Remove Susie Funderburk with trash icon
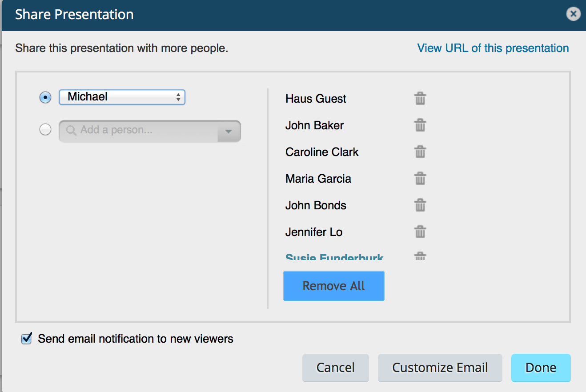 tap(420, 256)
